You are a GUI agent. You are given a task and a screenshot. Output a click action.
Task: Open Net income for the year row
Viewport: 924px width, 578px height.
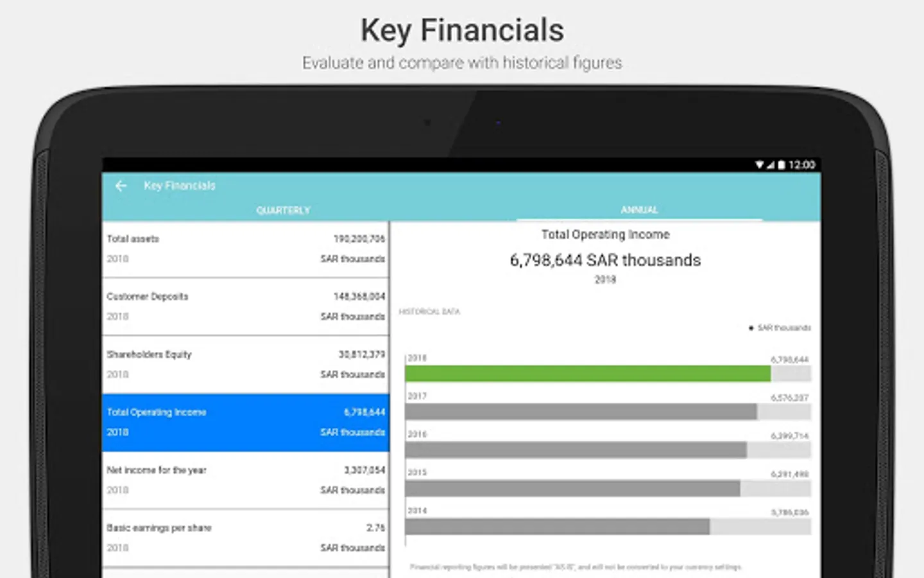coord(246,480)
